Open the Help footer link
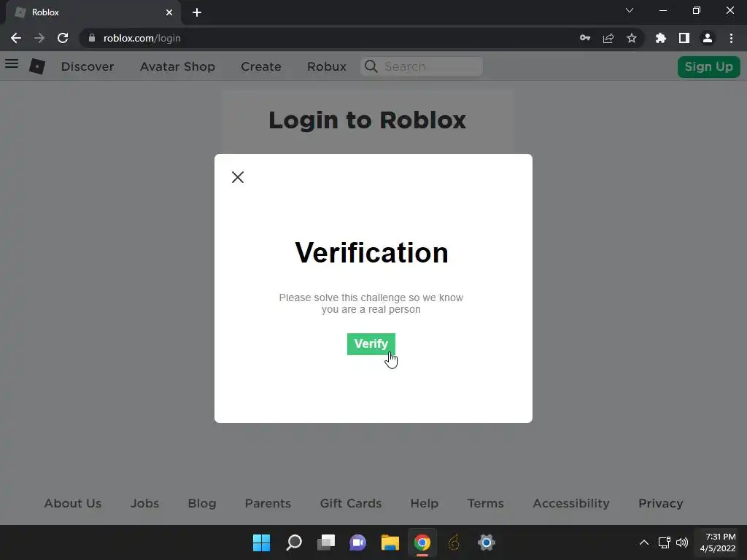This screenshot has height=560, width=747. 425,503
